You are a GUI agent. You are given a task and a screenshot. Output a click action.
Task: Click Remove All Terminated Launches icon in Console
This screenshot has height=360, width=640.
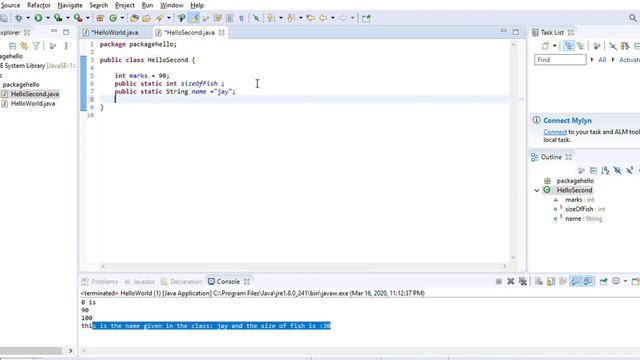(x=523, y=281)
